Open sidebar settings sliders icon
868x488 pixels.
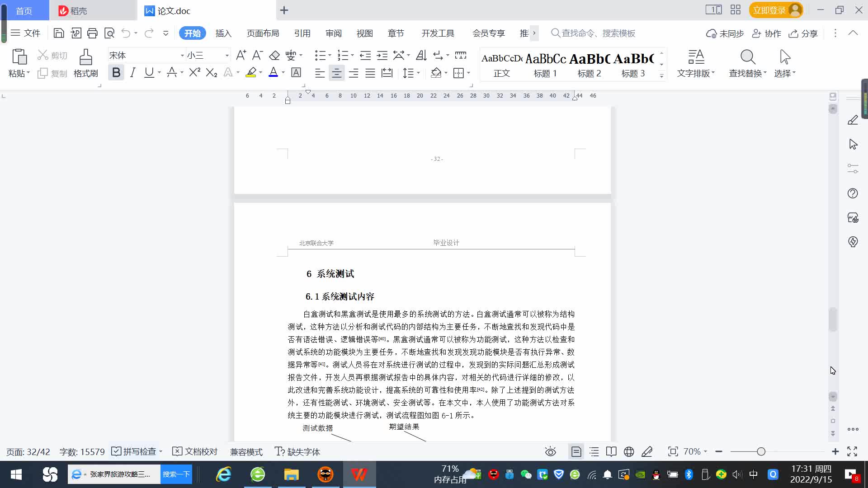853,169
